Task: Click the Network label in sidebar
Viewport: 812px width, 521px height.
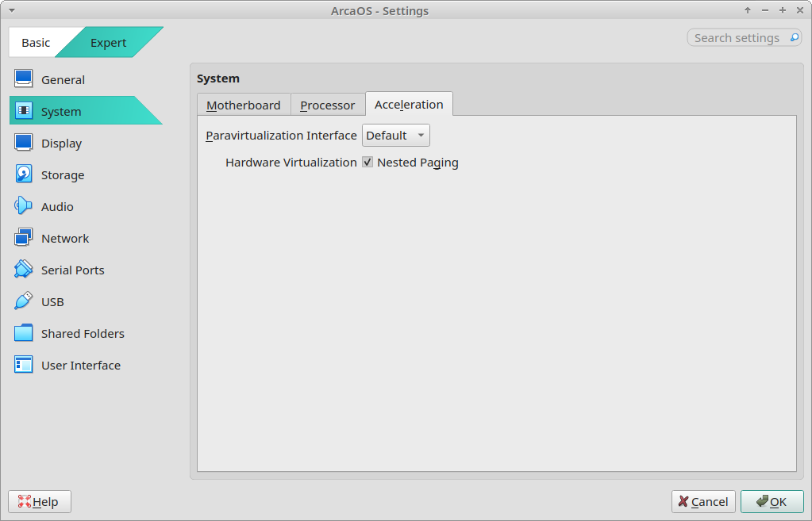Action: pos(65,239)
